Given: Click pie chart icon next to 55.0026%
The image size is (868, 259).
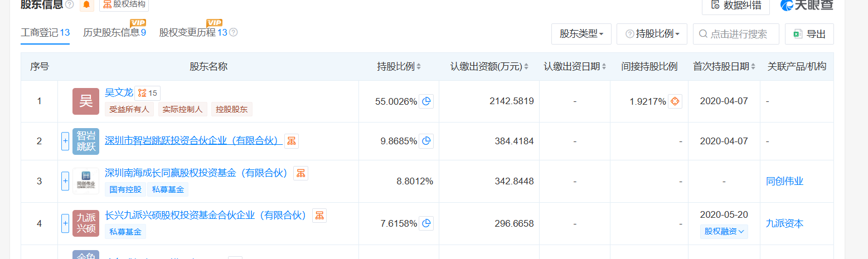Looking at the screenshot, I should pos(426,101).
